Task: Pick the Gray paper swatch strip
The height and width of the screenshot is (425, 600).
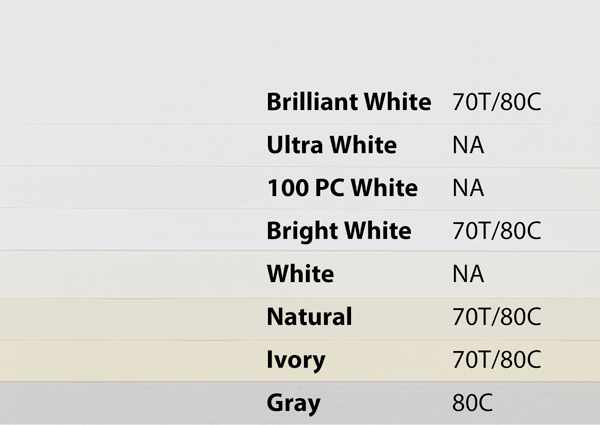Action: 300,402
